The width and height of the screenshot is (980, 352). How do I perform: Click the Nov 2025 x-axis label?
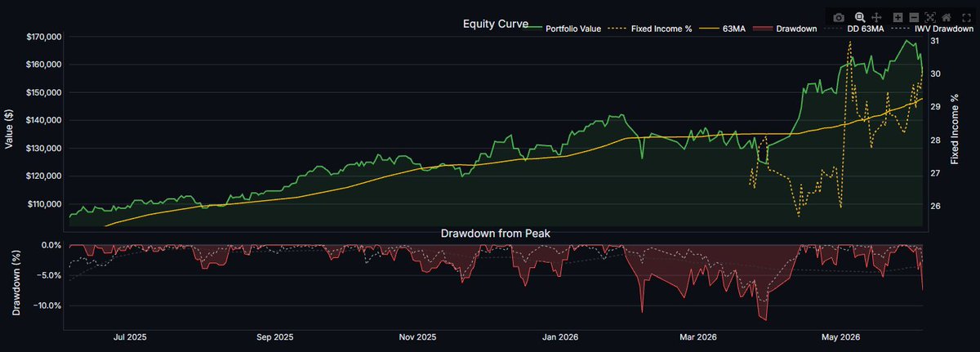point(418,336)
